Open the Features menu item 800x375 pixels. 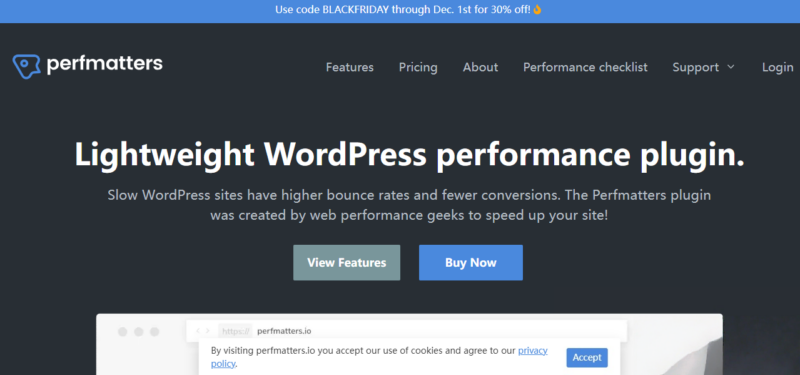pyautogui.click(x=349, y=67)
